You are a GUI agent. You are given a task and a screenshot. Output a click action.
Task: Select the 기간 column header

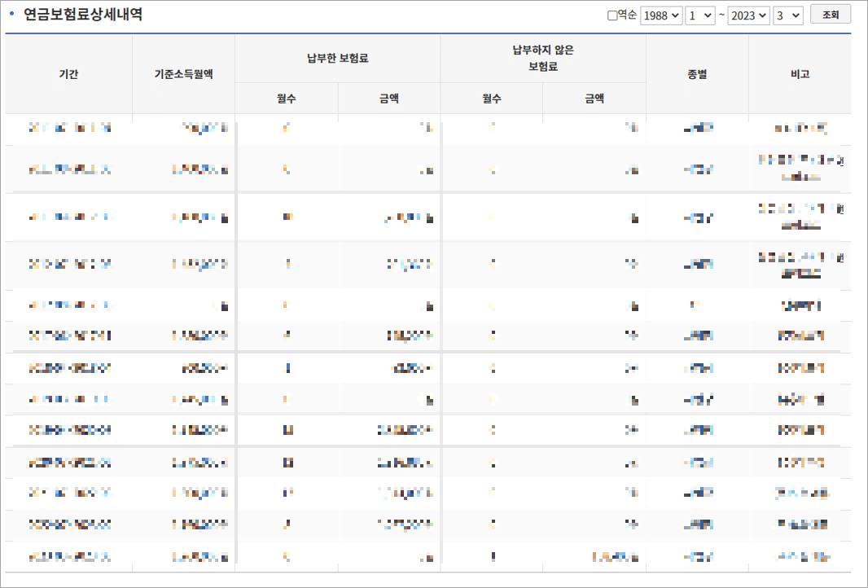pyautogui.click(x=69, y=73)
